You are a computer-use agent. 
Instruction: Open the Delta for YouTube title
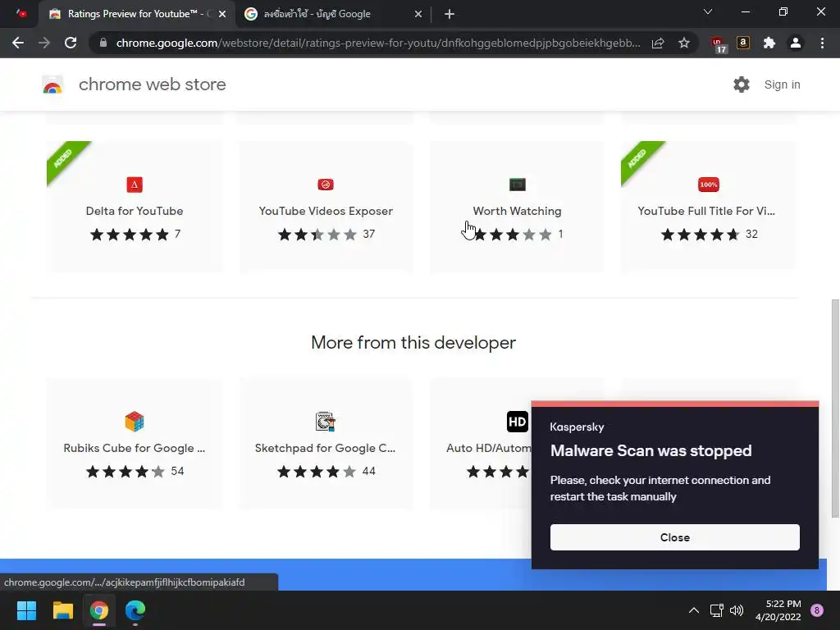click(135, 211)
